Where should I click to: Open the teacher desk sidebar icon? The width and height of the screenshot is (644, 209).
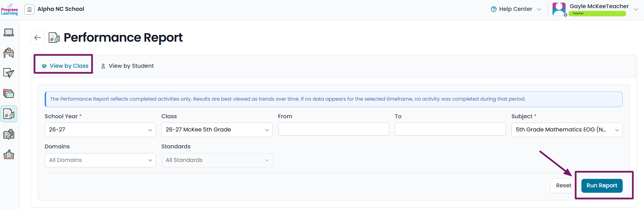pyautogui.click(x=9, y=53)
